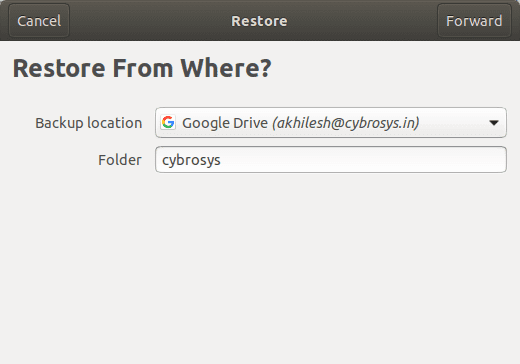Click the akhilesh@cybrosys.in account text
Screen dimensions: 520x364
[x=346, y=123]
